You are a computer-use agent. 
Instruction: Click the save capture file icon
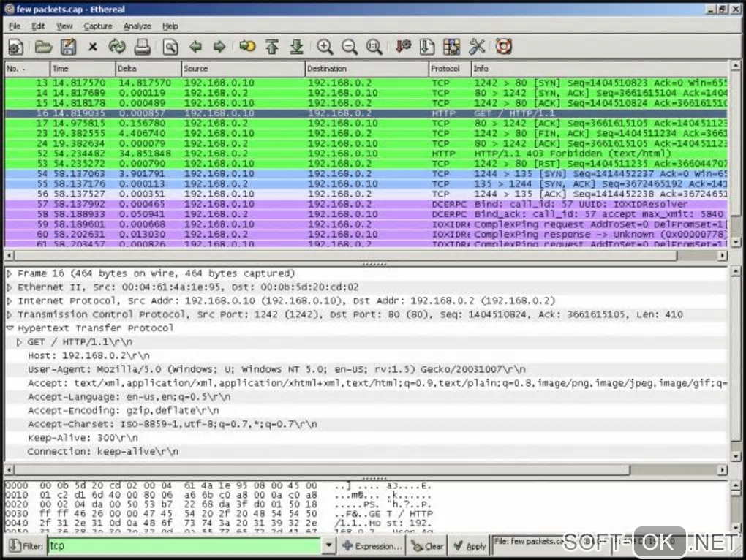coord(68,47)
